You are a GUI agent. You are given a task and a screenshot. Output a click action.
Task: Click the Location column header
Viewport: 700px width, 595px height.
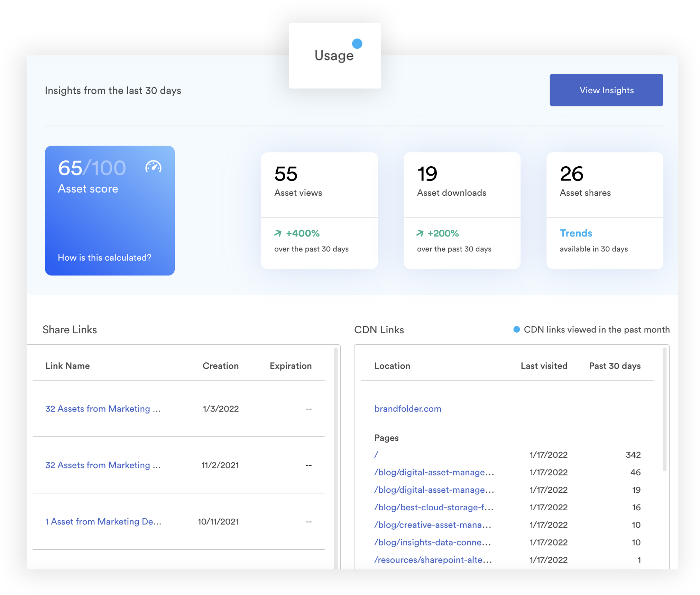point(392,366)
